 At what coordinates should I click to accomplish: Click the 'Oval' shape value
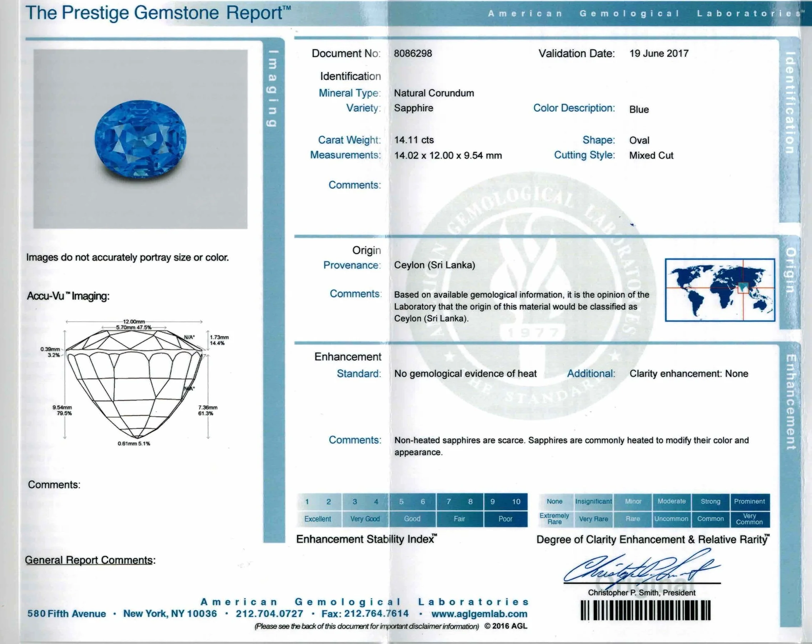click(639, 140)
